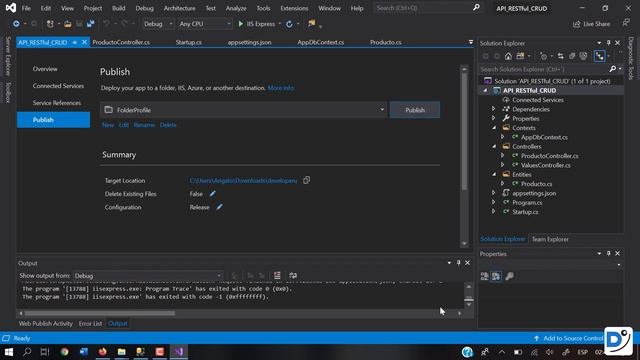Edit Delete Existing Files with pencil icon
This screenshot has height=360, width=640.
pos(212,193)
